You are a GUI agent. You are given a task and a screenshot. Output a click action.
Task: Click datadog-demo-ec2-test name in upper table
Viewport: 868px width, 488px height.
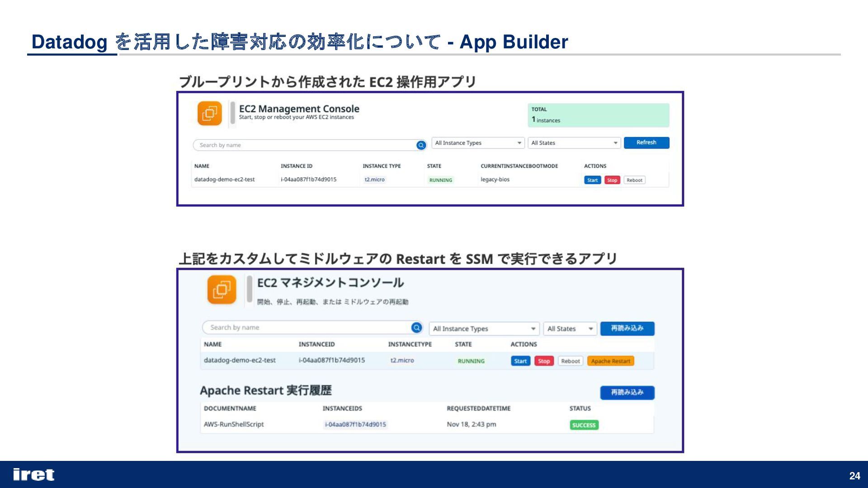pyautogui.click(x=224, y=179)
